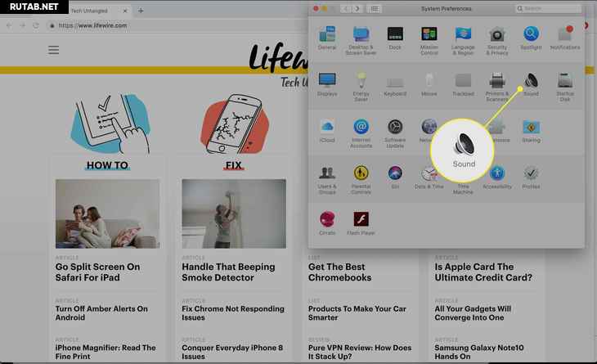
Task: Open Accessibility preferences
Action: (497, 178)
